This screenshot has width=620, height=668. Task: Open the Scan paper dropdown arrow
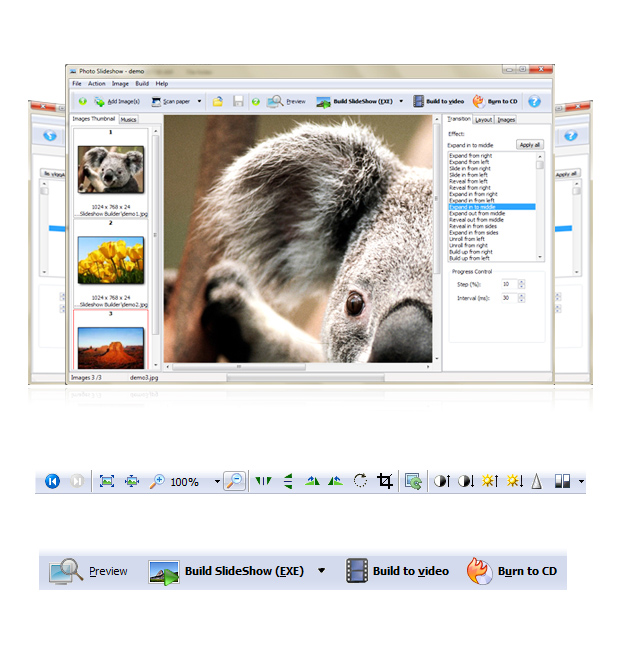tap(199, 101)
